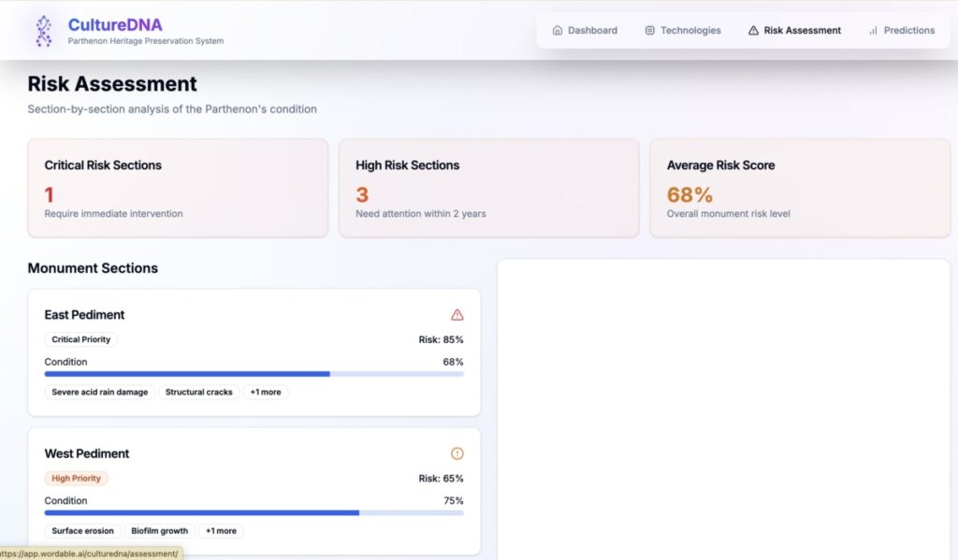The width and height of the screenshot is (958, 560).
Task: Click the East Pediment condition progress bar
Action: [x=254, y=374]
